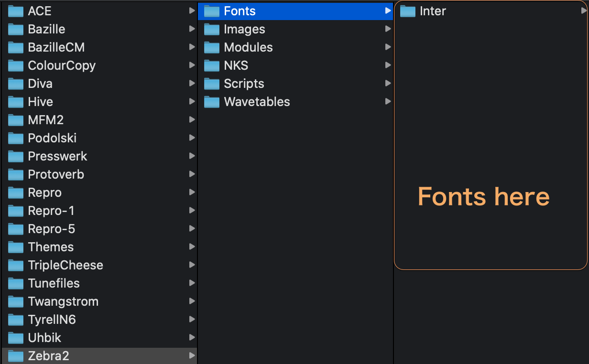Click the Protoverb folder icon

[16, 174]
